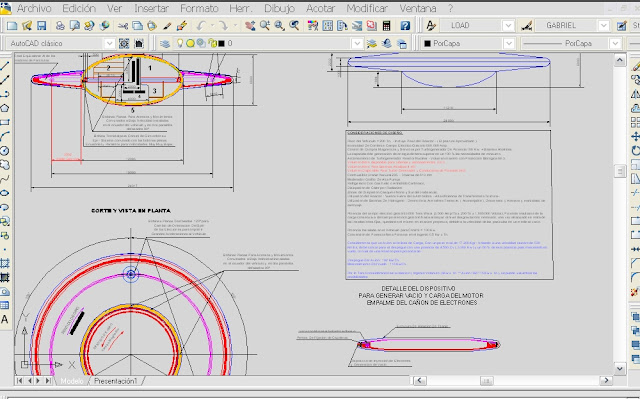Expand the AutoCAD clásico workspace dropdown
The height and width of the screenshot is (399, 640).
pyautogui.click(x=109, y=43)
